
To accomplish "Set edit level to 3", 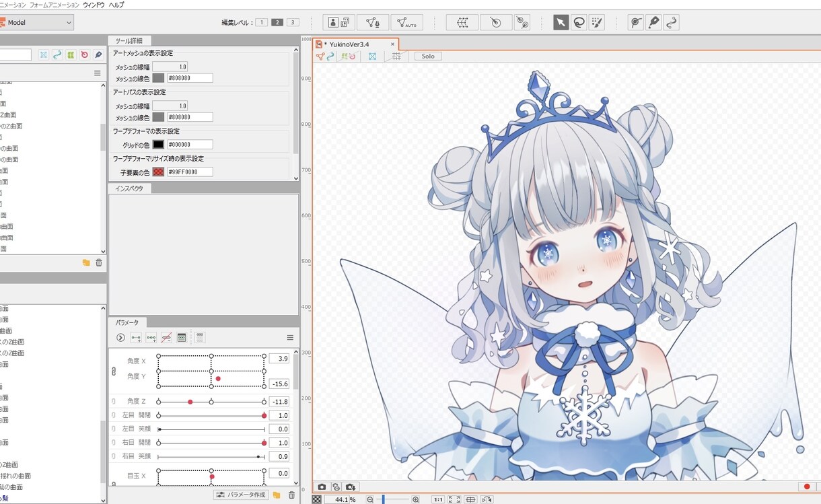I will pos(292,22).
